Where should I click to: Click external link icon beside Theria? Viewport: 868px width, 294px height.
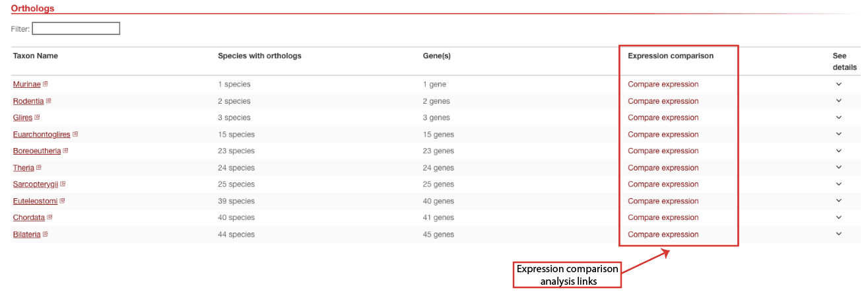pyautogui.click(x=40, y=168)
